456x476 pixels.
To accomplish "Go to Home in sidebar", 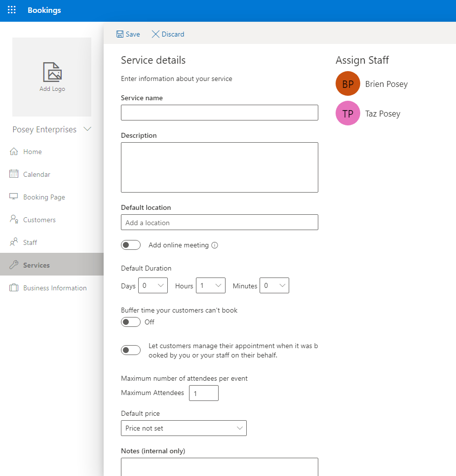I will coord(52,152).
